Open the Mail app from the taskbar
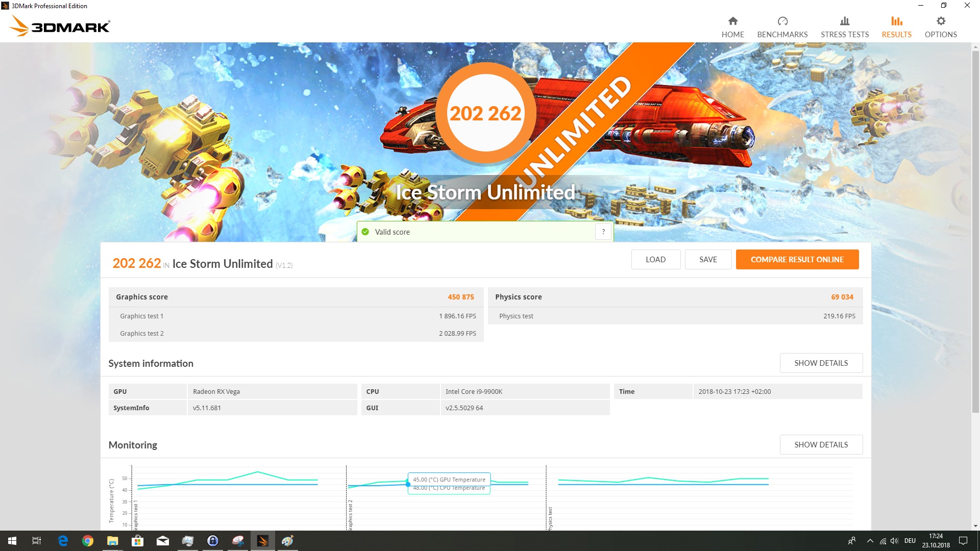Viewport: 980px width, 551px height. tap(163, 541)
